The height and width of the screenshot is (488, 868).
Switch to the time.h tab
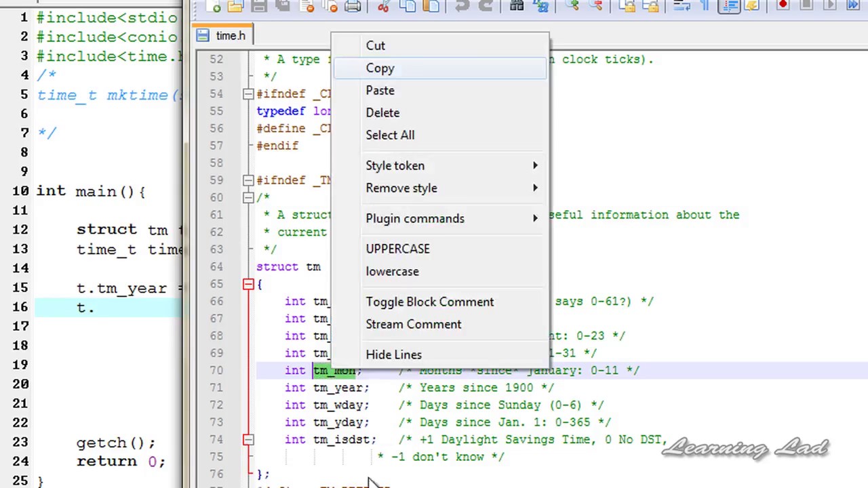coord(222,35)
